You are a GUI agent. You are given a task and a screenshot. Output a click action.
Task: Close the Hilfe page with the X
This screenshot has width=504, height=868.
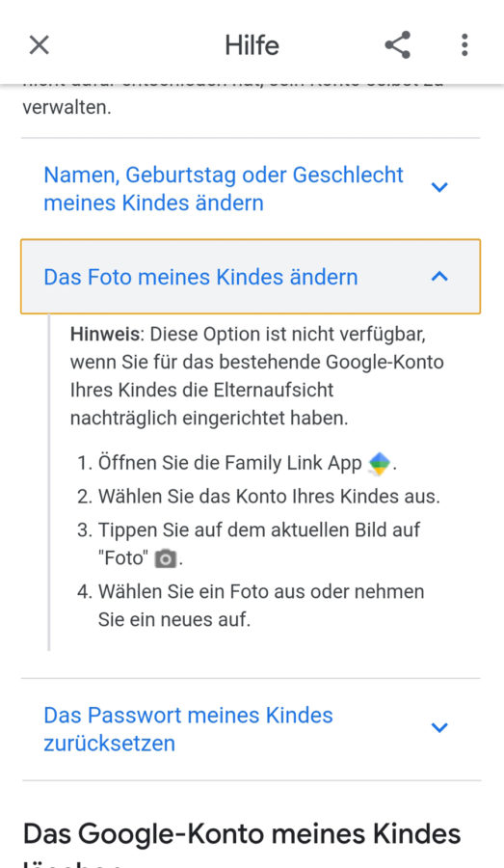40,44
